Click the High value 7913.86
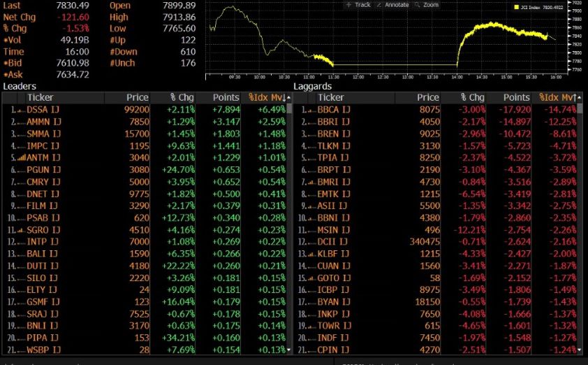Image resolution: width=588 pixels, height=365 pixels. [179, 17]
